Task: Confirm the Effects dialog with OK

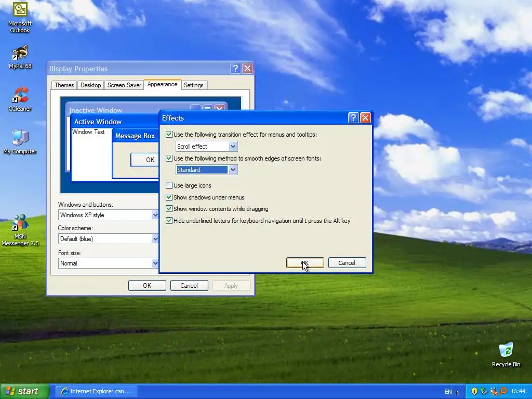Action: click(305, 262)
